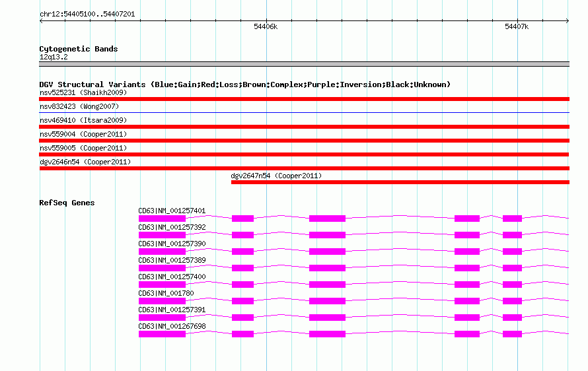Click the first exon block of NM_001780
The image size is (588, 371).
click(x=162, y=301)
